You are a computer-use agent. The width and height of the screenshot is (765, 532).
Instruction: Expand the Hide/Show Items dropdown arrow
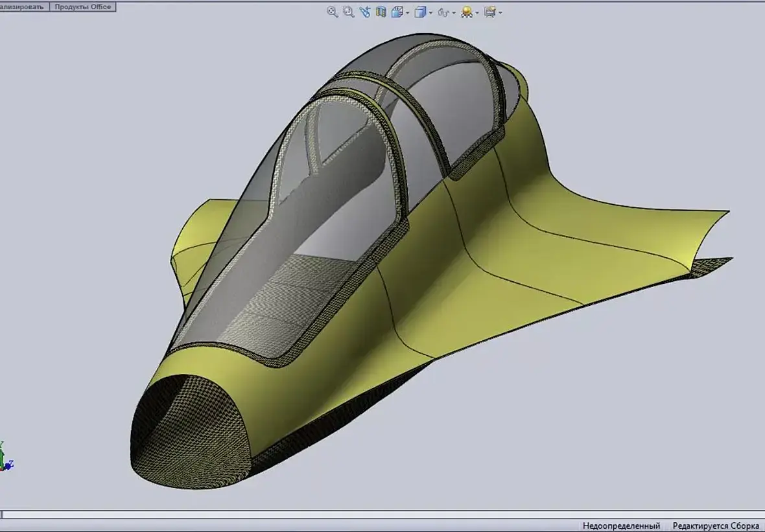coord(454,13)
